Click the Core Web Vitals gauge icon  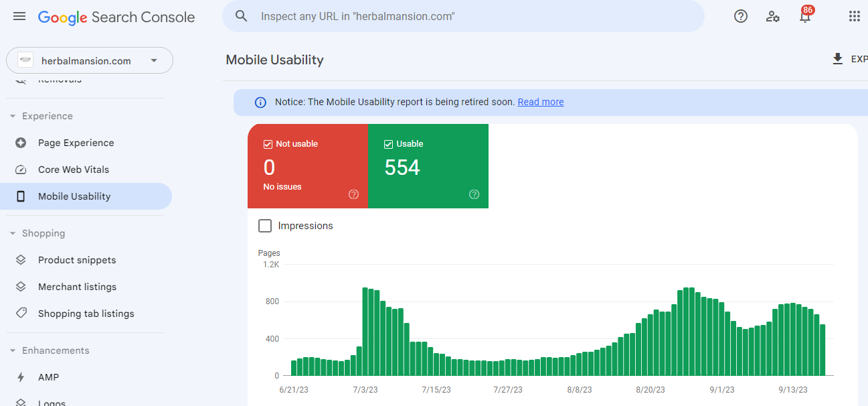point(21,170)
